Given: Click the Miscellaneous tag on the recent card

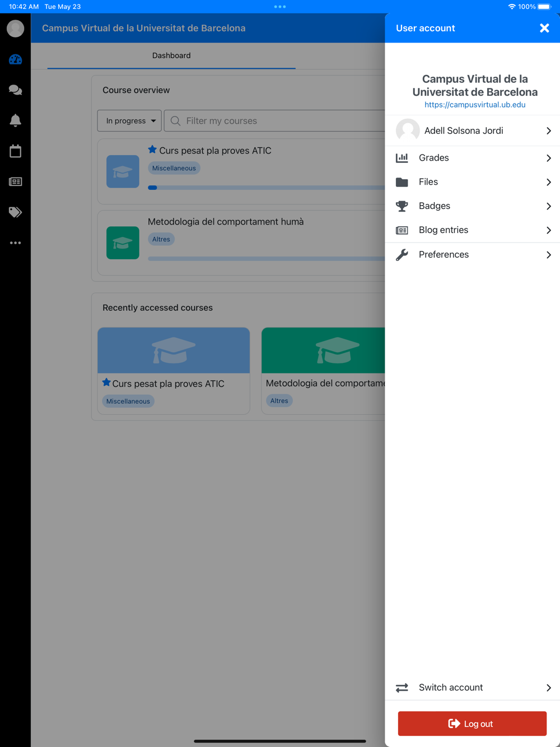Looking at the screenshot, I should click(x=128, y=401).
